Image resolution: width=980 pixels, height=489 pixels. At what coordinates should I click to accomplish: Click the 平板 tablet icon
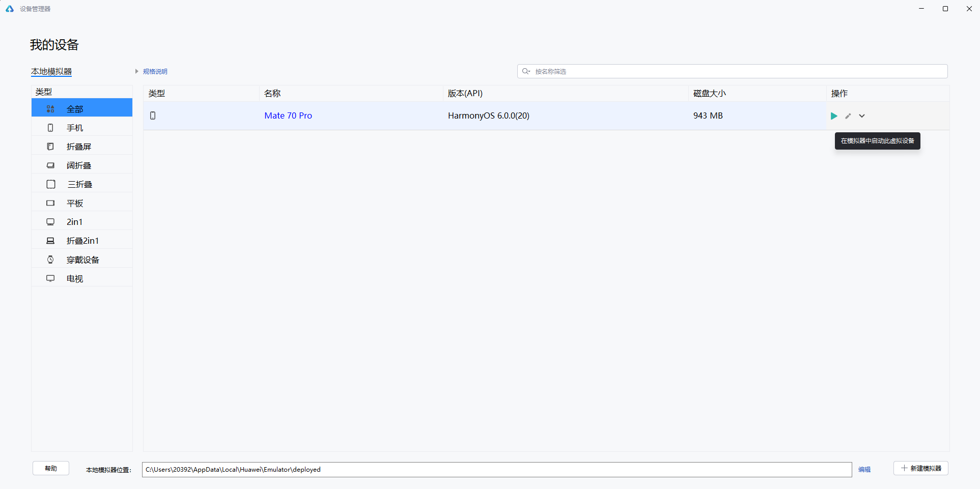pyautogui.click(x=50, y=203)
